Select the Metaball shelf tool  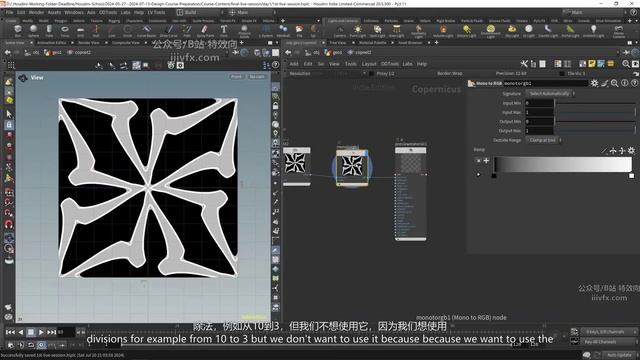[x=283, y=31]
